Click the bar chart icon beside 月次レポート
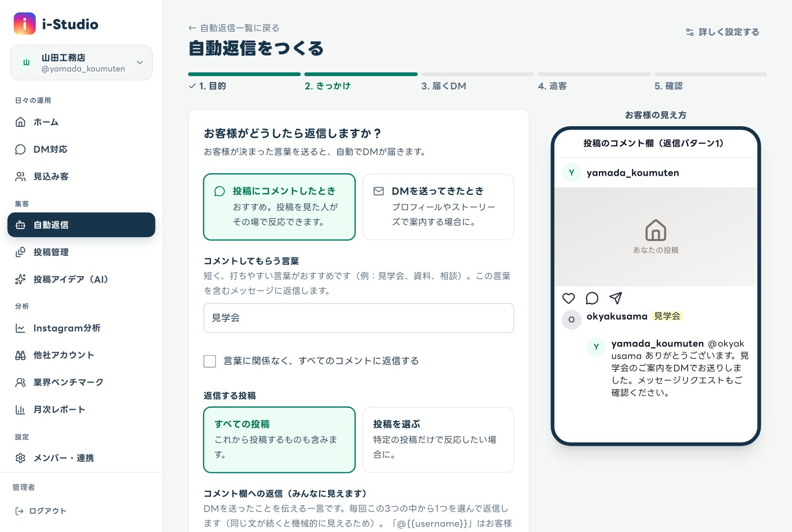This screenshot has height=532, width=792. click(20, 409)
